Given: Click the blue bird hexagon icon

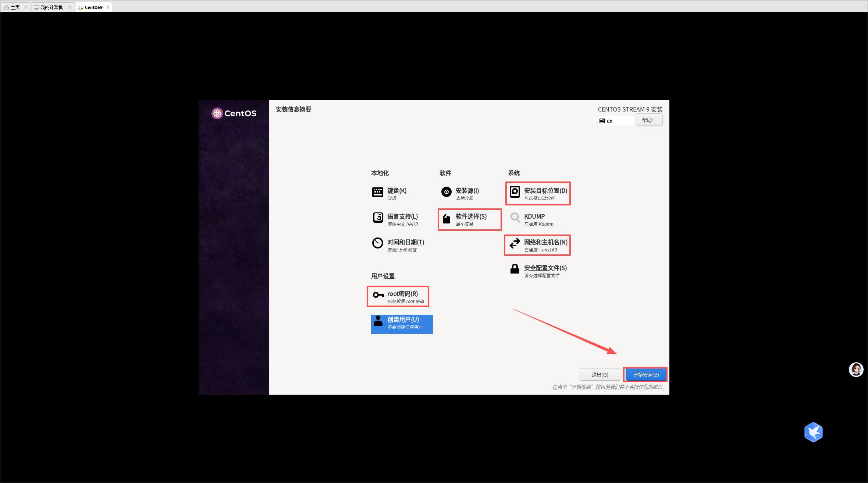Looking at the screenshot, I should click(814, 432).
